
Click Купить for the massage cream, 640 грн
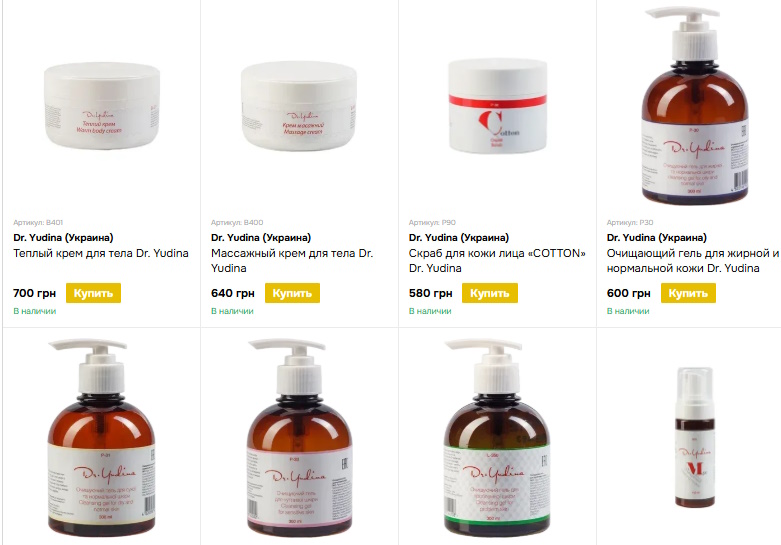pyautogui.click(x=292, y=293)
